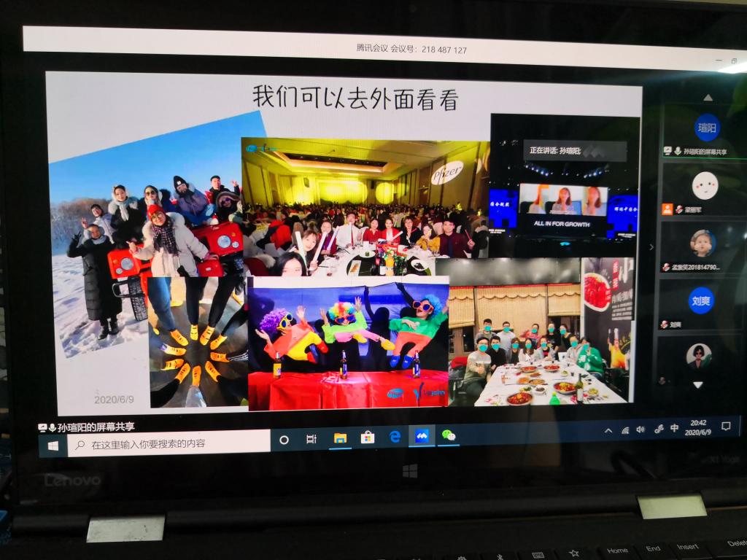Open the notification action center
747x560 pixels.
pyautogui.click(x=726, y=426)
